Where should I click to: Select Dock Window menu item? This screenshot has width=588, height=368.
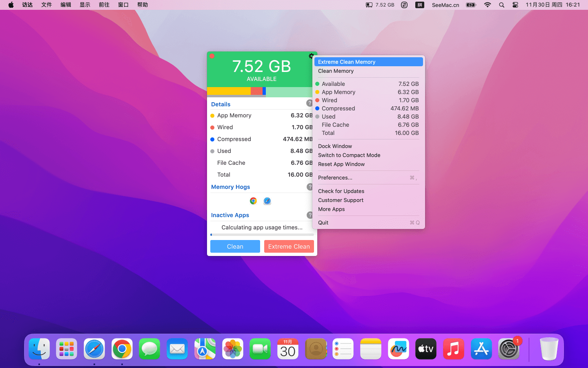click(369, 146)
